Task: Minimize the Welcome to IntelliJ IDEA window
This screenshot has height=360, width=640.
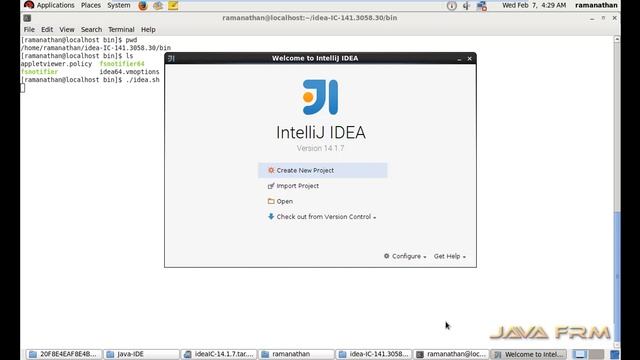Action: 459,59
